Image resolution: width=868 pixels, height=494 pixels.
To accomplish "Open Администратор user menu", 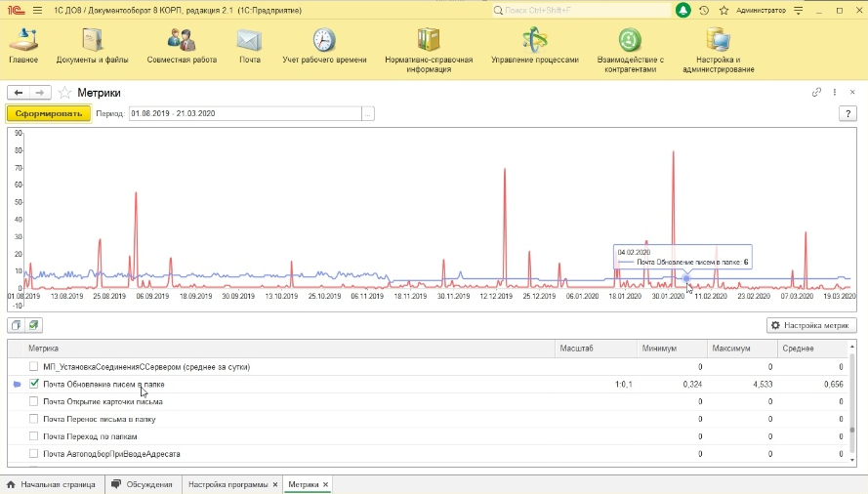I will (761, 10).
